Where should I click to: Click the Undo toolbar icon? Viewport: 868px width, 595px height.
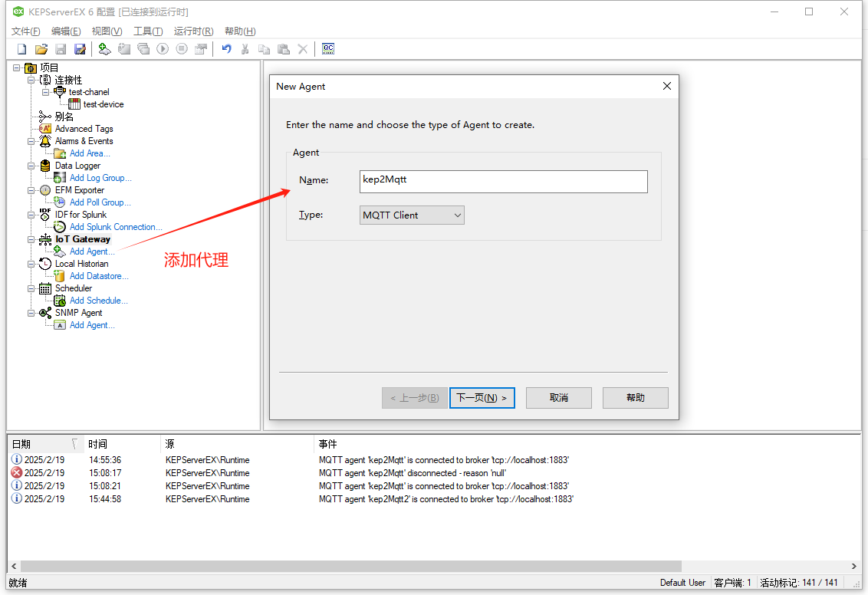pos(226,49)
